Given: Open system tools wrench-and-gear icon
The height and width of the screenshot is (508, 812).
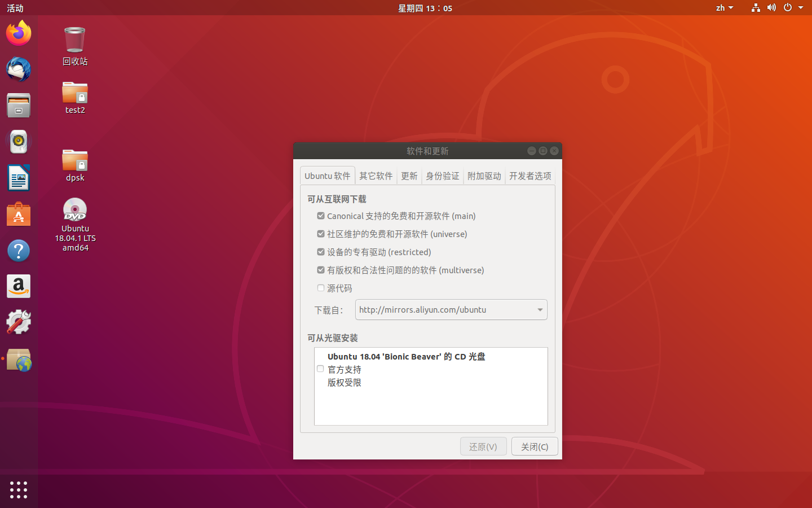Looking at the screenshot, I should 19,322.
